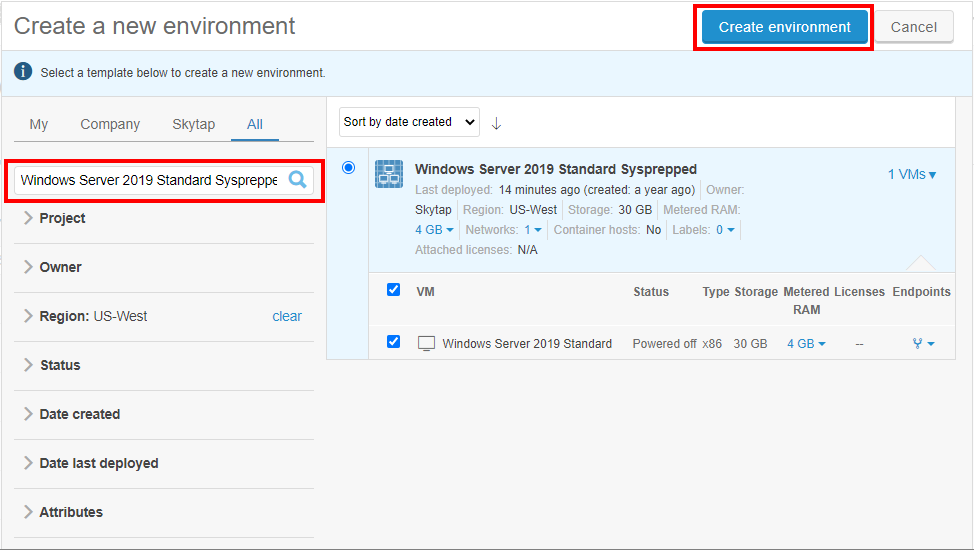The height and width of the screenshot is (550, 974).
Task: Open the Labels 0 dropdown
Action: point(725,229)
